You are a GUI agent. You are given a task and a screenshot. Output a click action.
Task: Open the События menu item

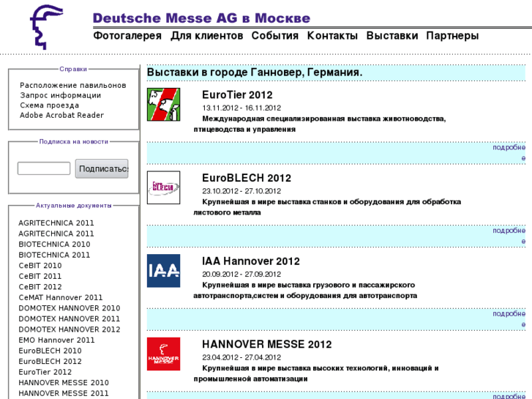275,36
